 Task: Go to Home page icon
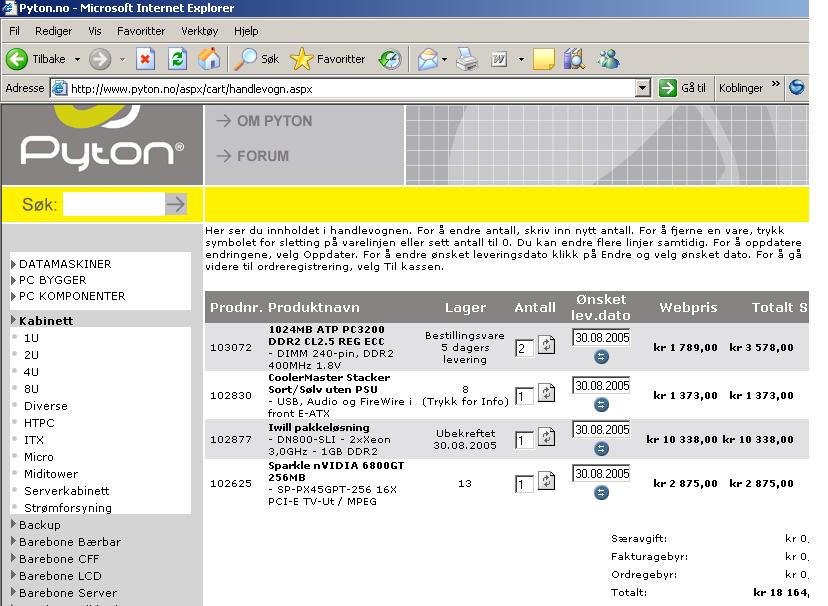pos(209,59)
